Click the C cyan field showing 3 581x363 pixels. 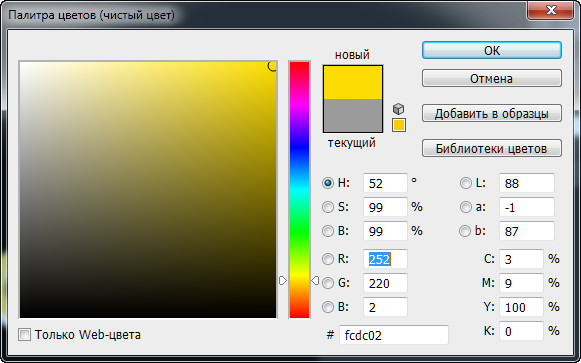[521, 259]
